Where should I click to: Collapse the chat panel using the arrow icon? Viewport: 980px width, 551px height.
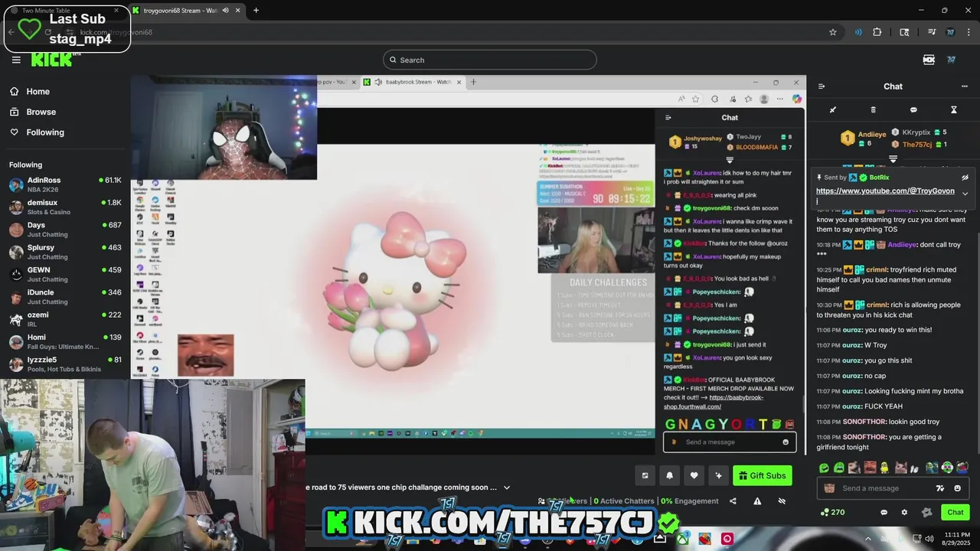tap(822, 86)
